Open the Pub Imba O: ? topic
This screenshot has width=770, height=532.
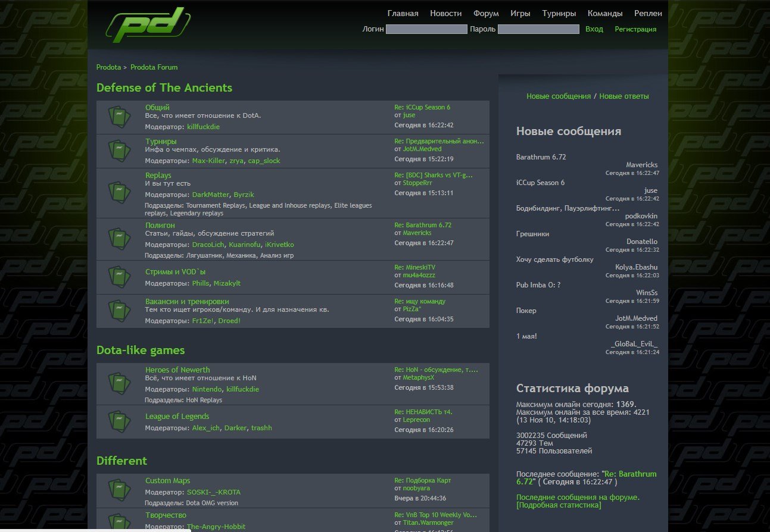pyautogui.click(x=538, y=285)
